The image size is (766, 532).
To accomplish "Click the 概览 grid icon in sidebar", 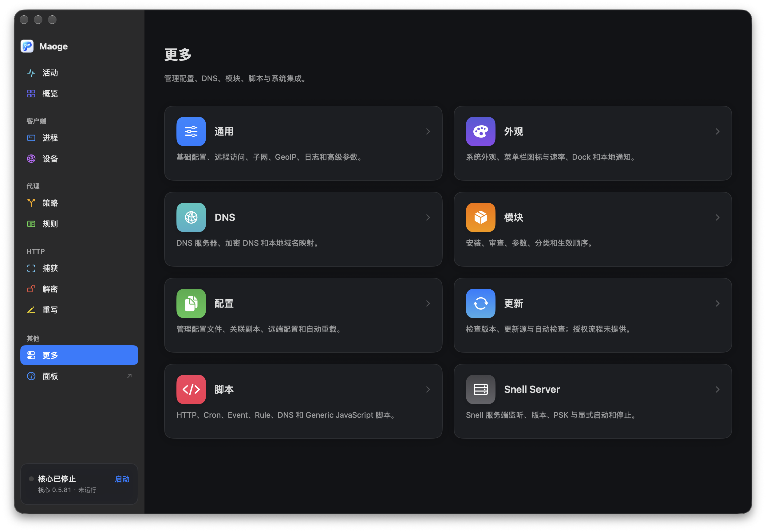I will tap(31, 94).
